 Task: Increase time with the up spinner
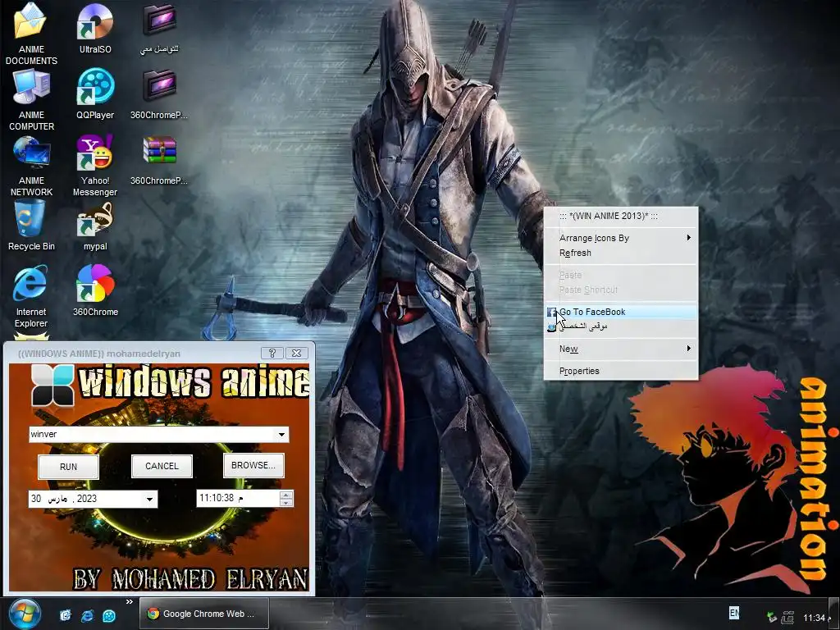click(x=286, y=495)
